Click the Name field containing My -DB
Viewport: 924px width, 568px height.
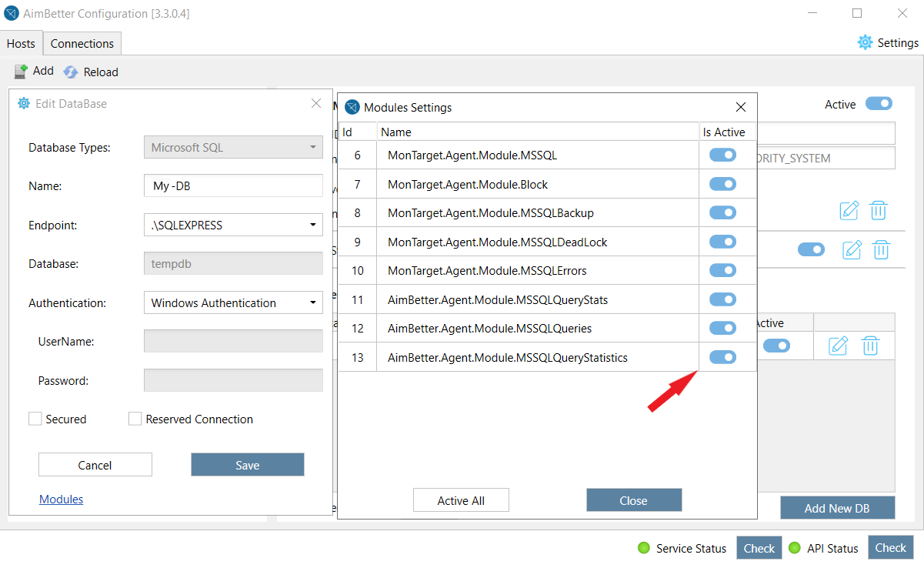pos(233,185)
